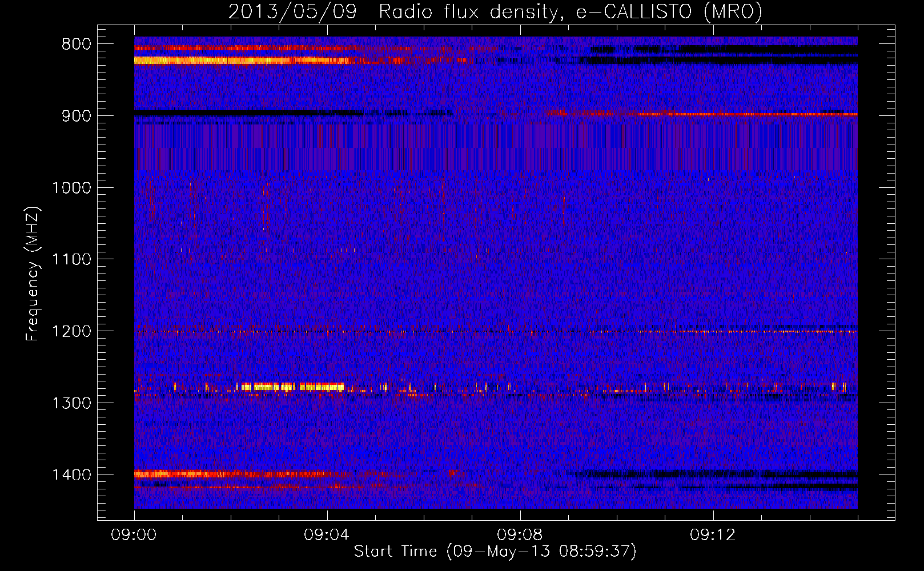Screen dimensions: 924x571
Task: Click the 09:00 time tick label
Action: [x=134, y=535]
